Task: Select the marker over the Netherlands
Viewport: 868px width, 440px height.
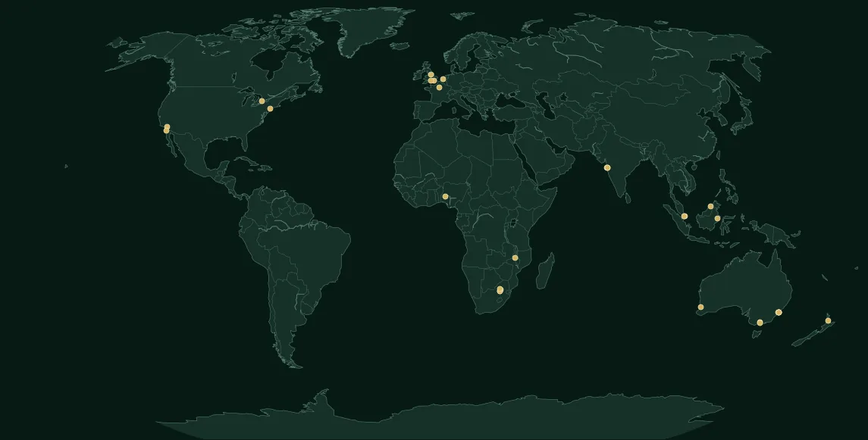Action: tap(443, 79)
